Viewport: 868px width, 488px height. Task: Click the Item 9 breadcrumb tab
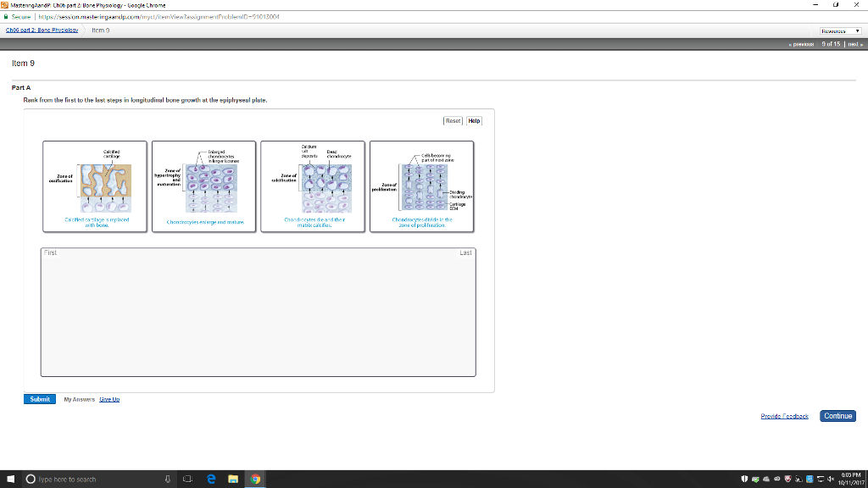coord(99,30)
